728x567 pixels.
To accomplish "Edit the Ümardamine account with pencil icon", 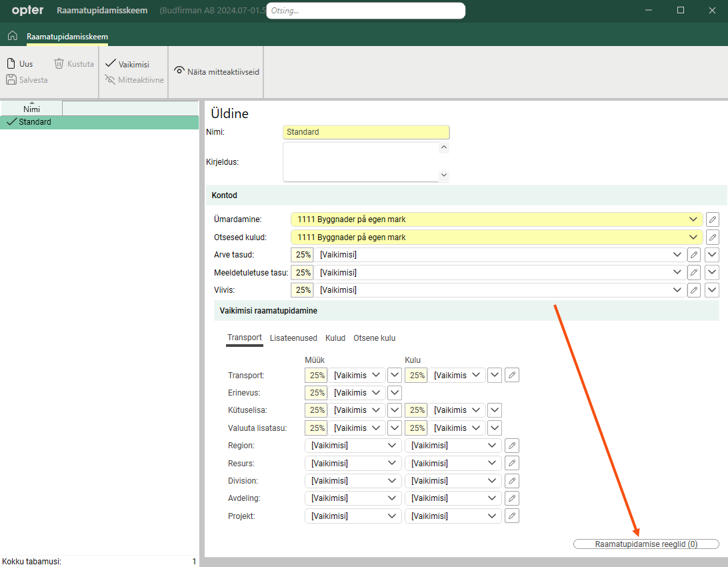I will click(x=712, y=219).
